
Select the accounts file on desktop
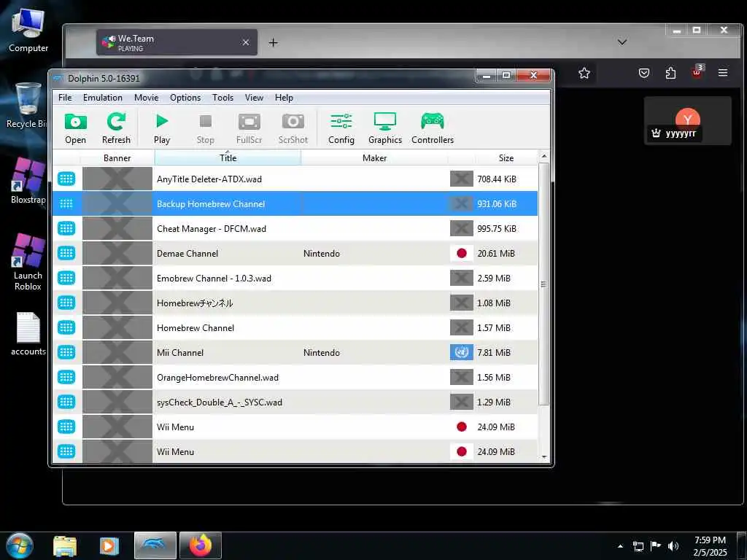coord(28,333)
